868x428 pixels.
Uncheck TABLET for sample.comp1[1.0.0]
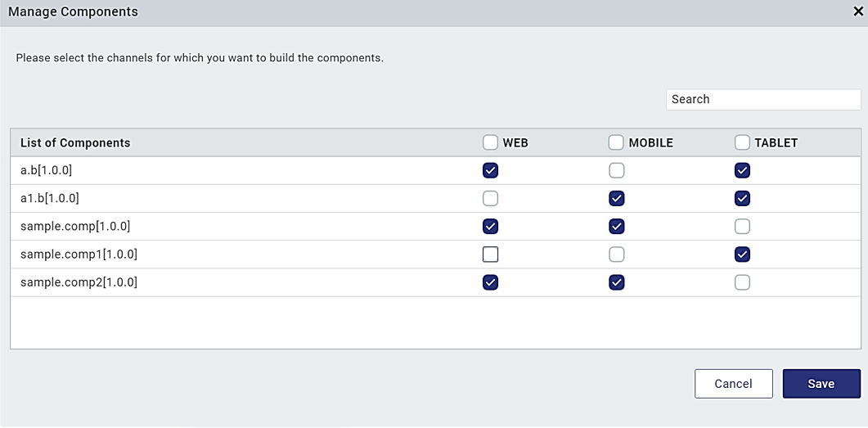pos(742,255)
